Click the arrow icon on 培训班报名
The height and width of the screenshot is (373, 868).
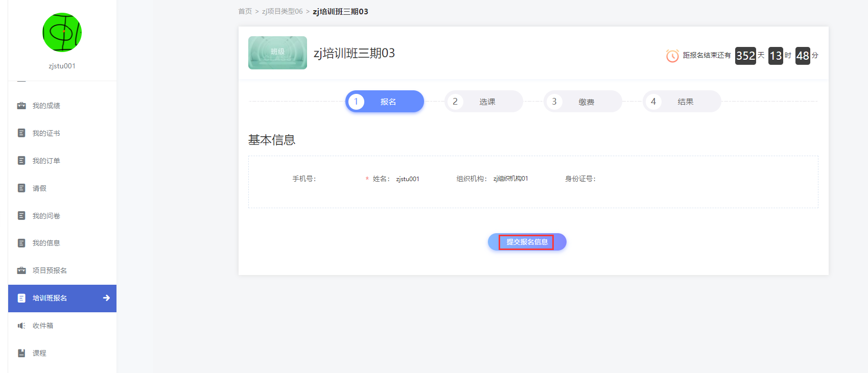[x=106, y=298]
